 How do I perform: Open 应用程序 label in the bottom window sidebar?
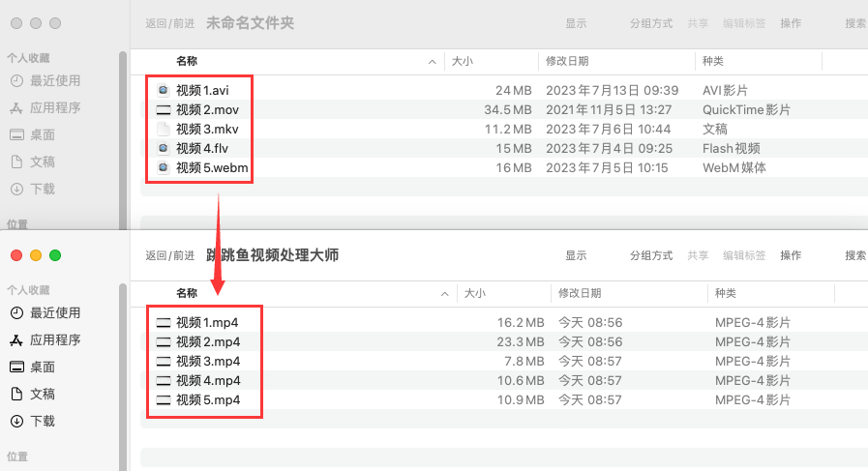(x=55, y=339)
